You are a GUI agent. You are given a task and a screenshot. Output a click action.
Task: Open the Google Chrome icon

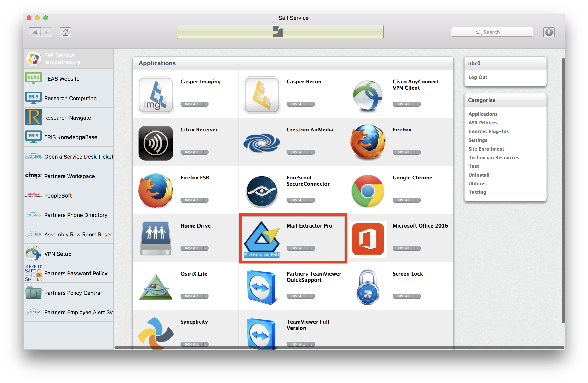(x=368, y=191)
